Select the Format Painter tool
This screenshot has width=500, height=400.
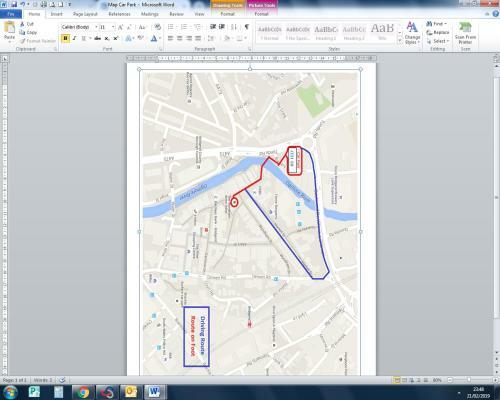[38, 41]
